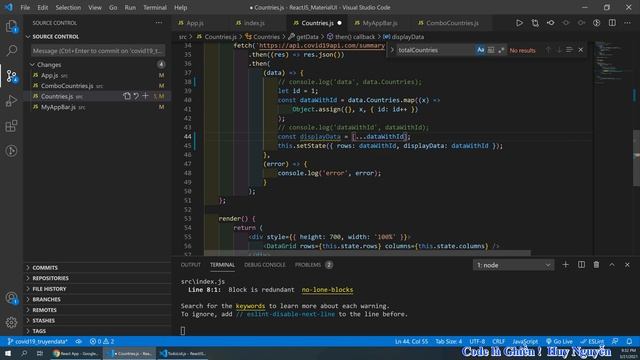Click the covid19api summary URL in code
The image size is (640, 360).
point(322,46)
